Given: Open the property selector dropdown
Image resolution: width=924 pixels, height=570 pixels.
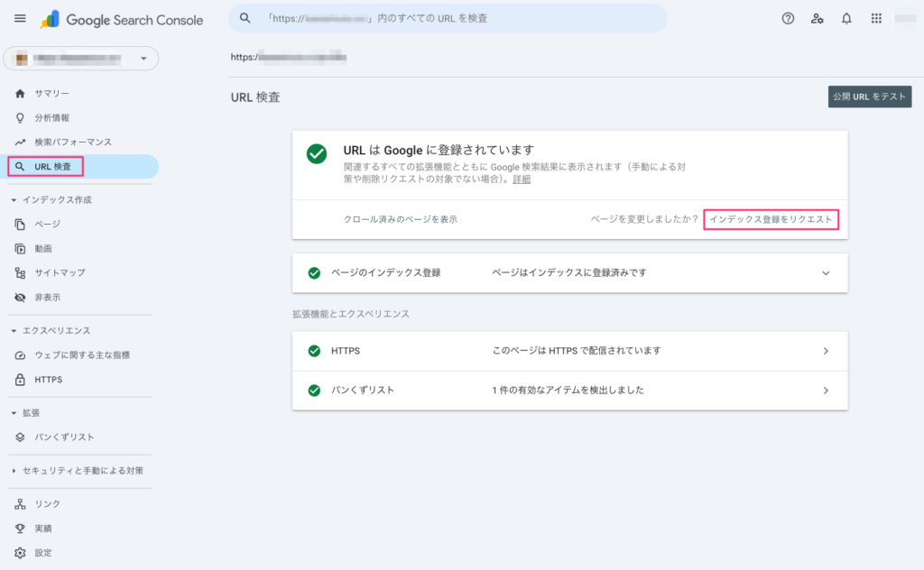Looking at the screenshot, I should coord(79,58).
